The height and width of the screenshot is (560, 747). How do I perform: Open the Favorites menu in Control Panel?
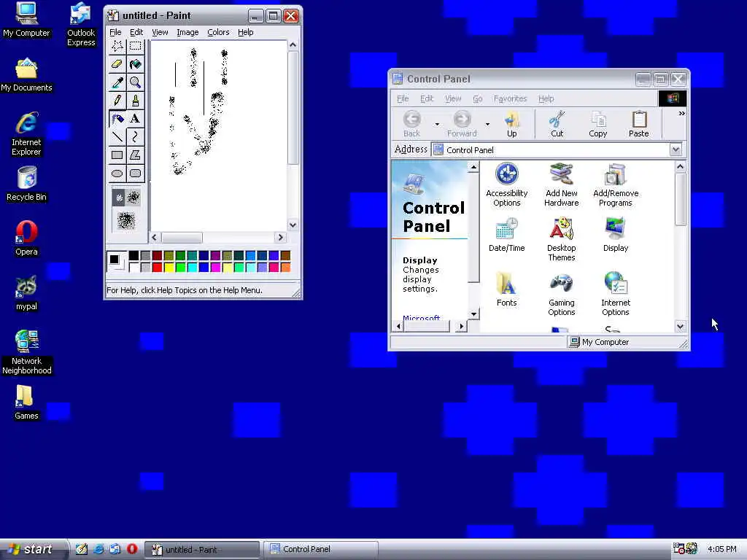click(510, 98)
